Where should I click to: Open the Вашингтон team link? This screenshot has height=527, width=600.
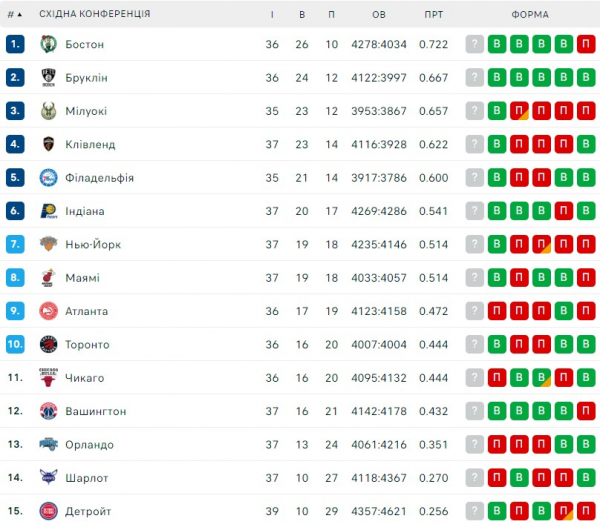point(96,411)
